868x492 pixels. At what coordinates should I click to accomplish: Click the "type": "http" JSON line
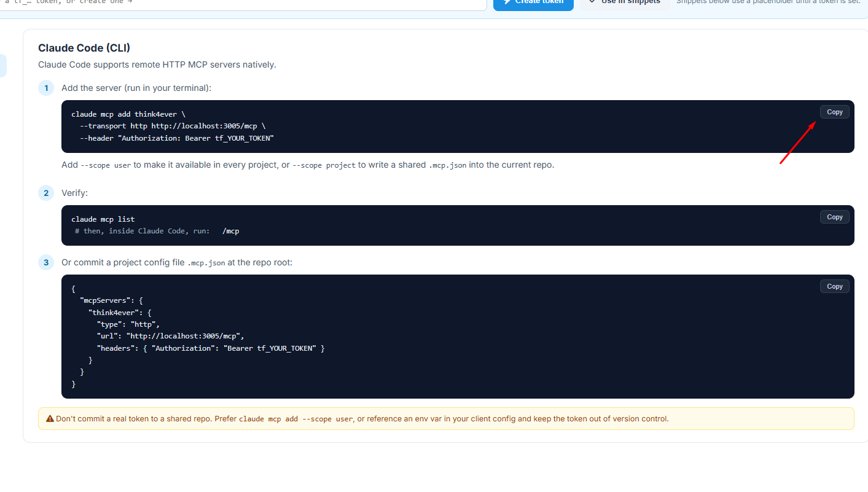(x=128, y=324)
